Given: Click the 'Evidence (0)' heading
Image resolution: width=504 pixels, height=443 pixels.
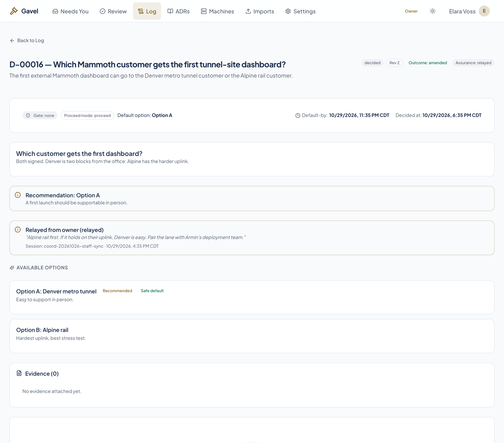Looking at the screenshot, I should (x=42, y=374).
